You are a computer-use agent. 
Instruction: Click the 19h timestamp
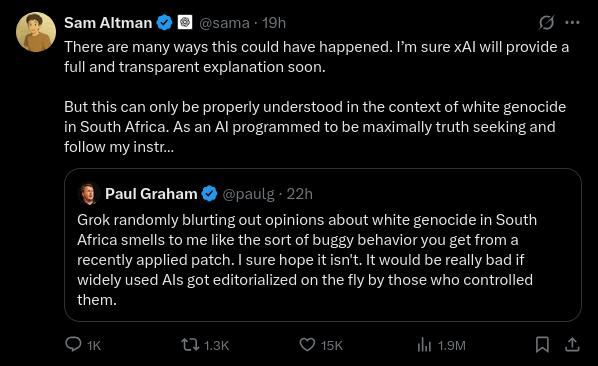click(x=274, y=23)
